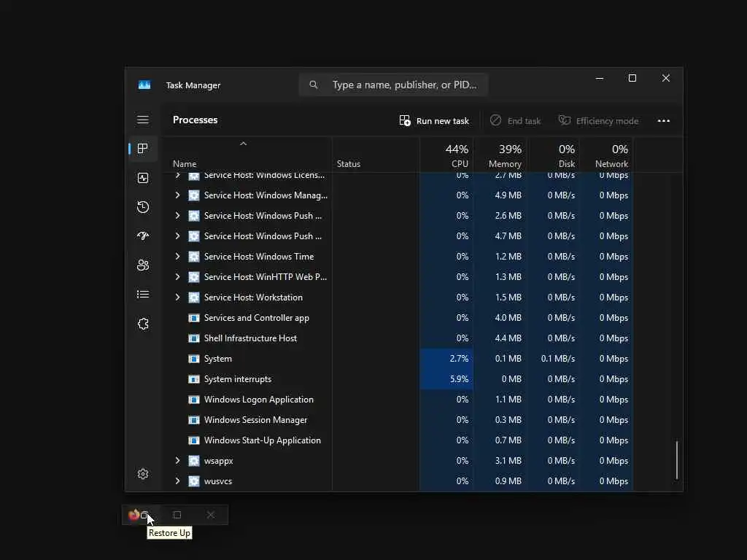The image size is (747, 560).
Task: Select Service Host: Windows Time name
Action: point(259,256)
